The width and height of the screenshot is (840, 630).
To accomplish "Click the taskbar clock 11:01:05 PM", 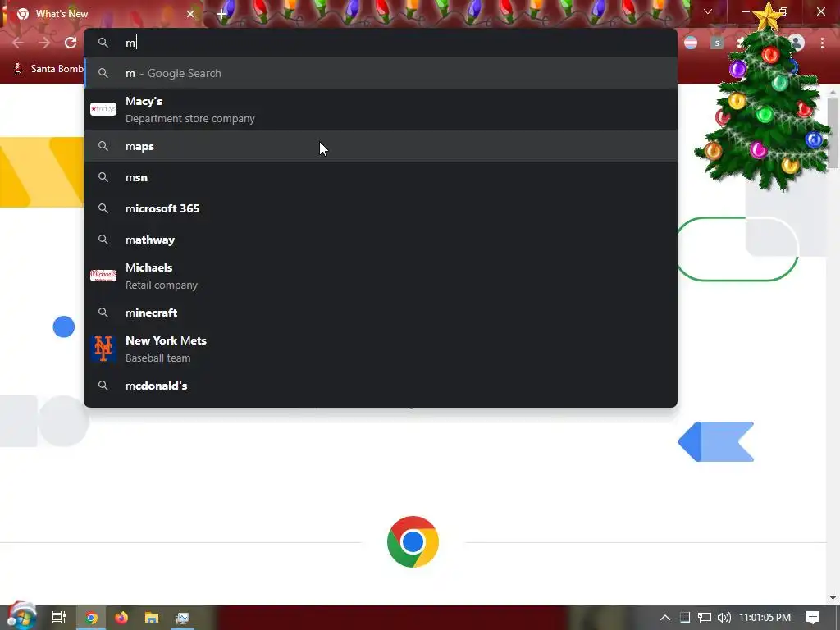I will tap(765, 618).
